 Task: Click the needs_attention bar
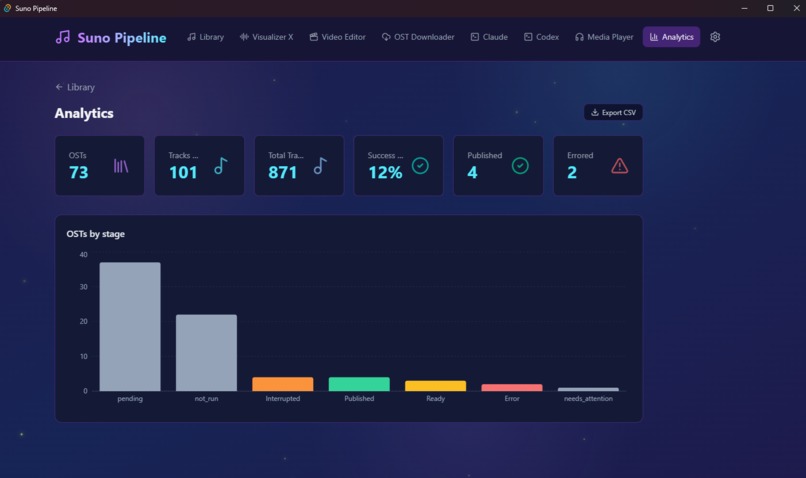coord(588,389)
